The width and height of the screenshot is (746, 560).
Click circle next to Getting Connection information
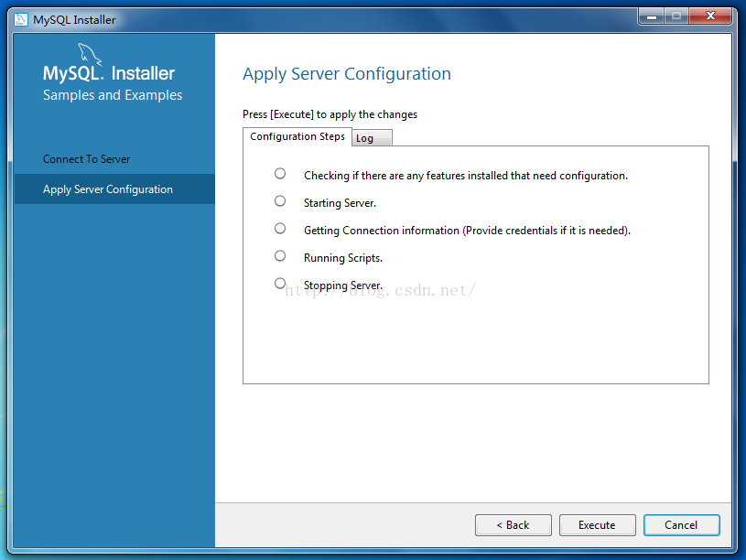point(280,229)
